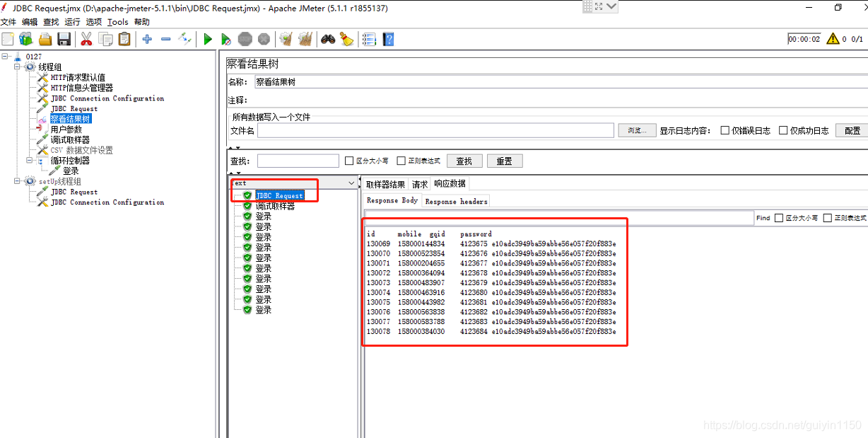Image resolution: width=868 pixels, height=438 pixels.
Task: Select 用户参数 in the test plan tree
Action: [66, 129]
